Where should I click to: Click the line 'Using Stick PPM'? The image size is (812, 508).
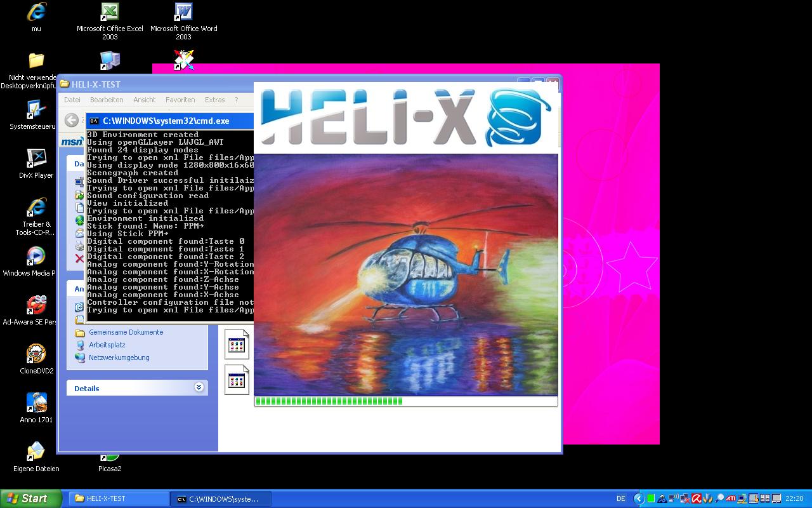point(128,234)
